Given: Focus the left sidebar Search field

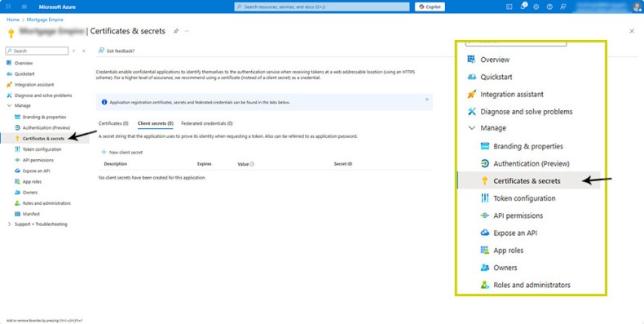Looking at the screenshot, I should [37, 51].
